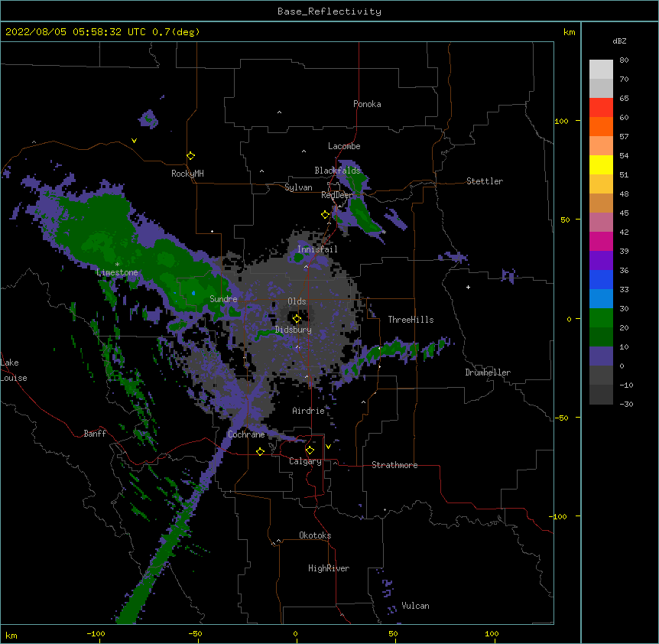This screenshot has height=644, width=659.
Task: Click the Olds town label
Action: [297, 301]
